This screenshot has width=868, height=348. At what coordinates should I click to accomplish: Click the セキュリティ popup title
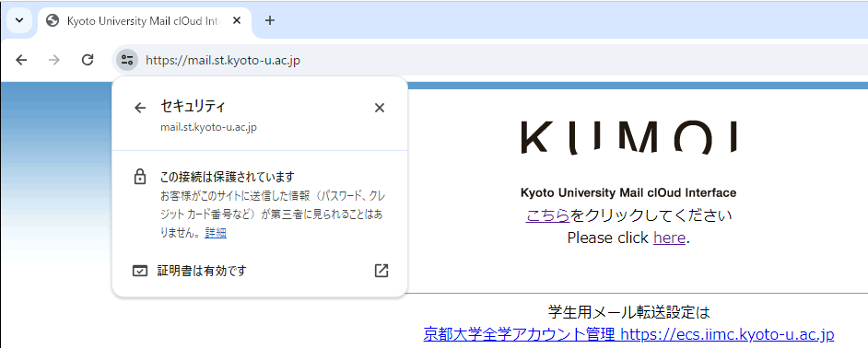click(193, 106)
